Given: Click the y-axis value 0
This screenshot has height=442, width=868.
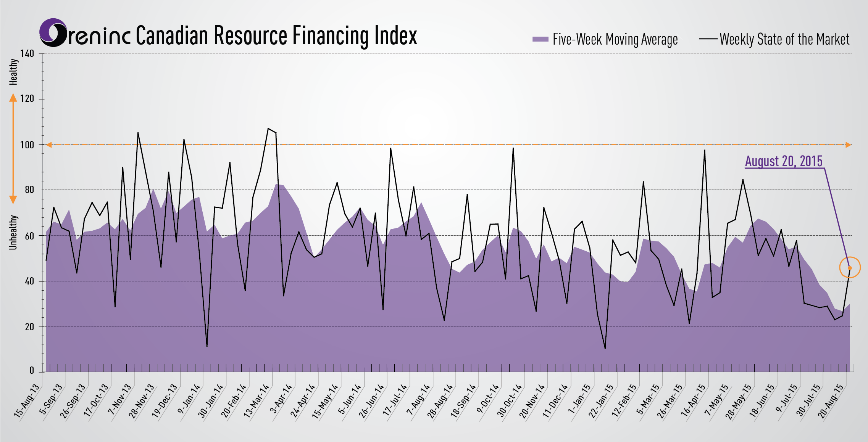Looking at the screenshot, I should pyautogui.click(x=32, y=371).
